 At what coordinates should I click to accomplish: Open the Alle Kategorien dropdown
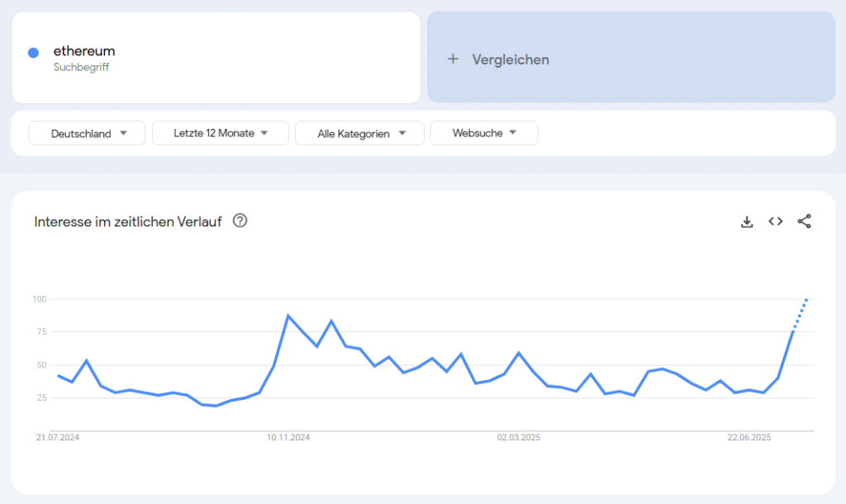click(360, 133)
